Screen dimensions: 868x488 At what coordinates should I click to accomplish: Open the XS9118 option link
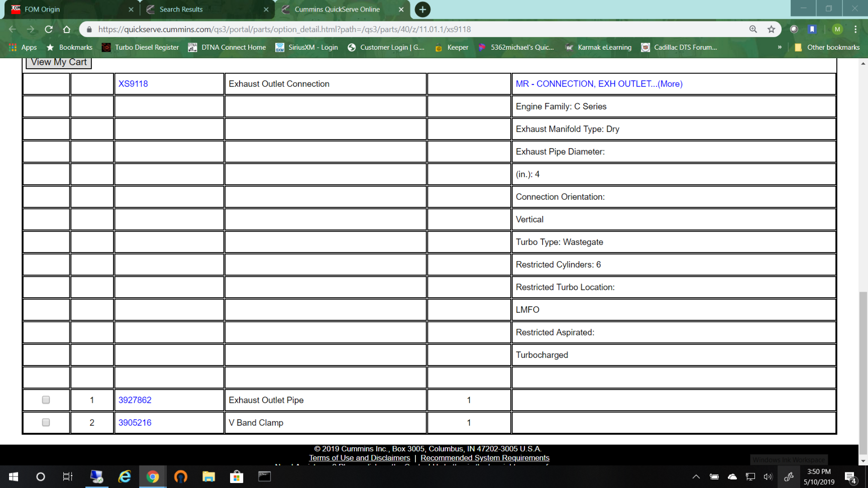(133, 84)
